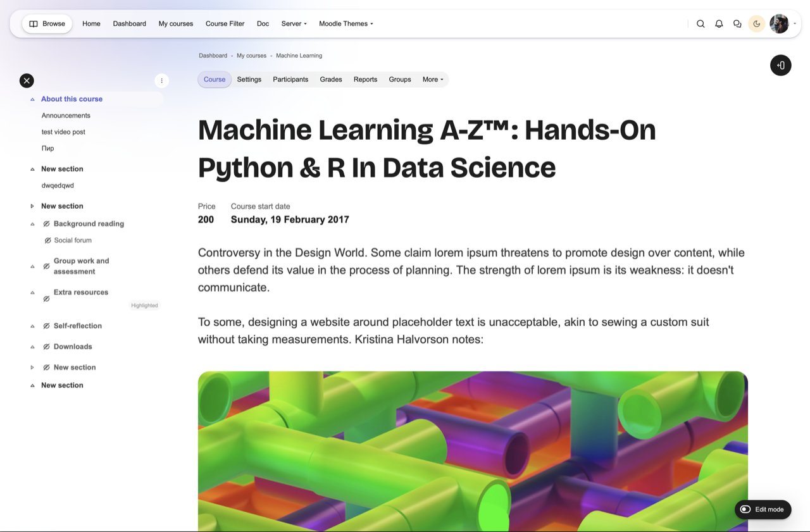Click hidden icon beside Social forum
810x532 pixels.
(47, 240)
